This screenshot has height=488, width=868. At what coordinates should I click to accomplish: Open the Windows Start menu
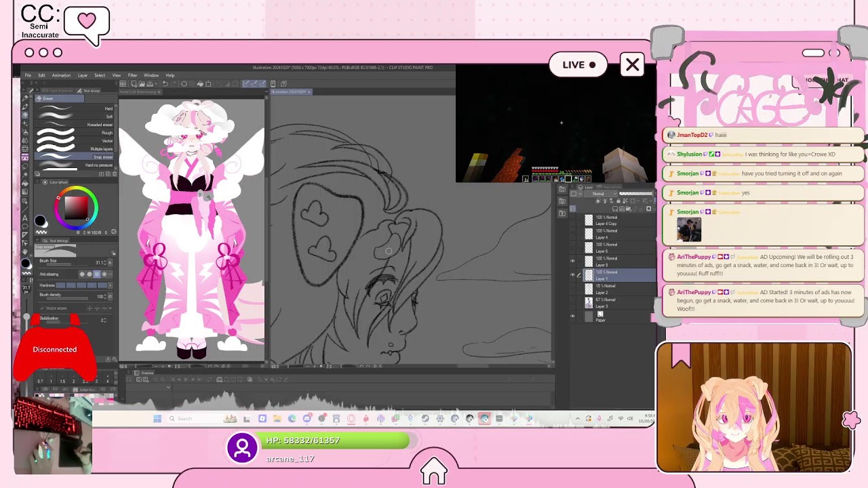click(x=157, y=419)
